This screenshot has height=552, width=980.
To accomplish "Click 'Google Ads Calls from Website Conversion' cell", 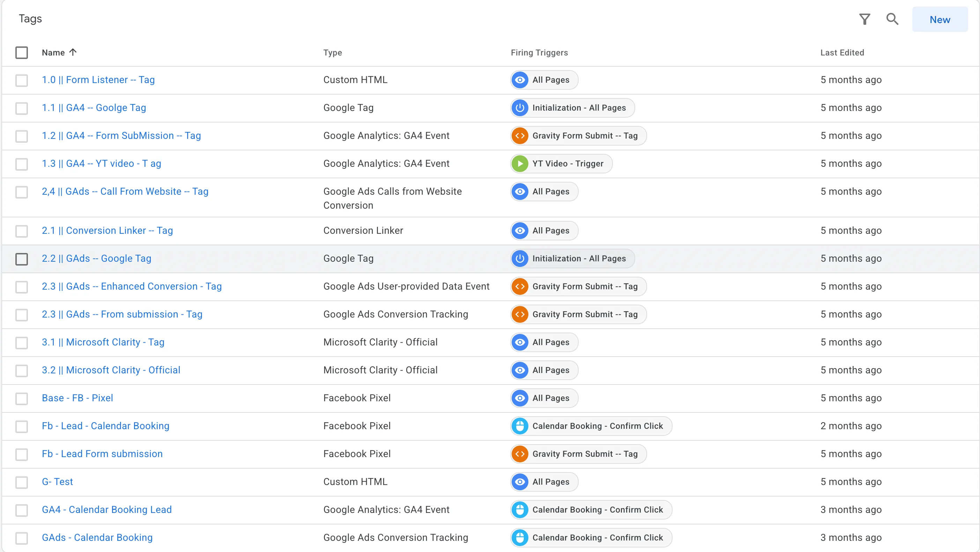I will coord(392,198).
